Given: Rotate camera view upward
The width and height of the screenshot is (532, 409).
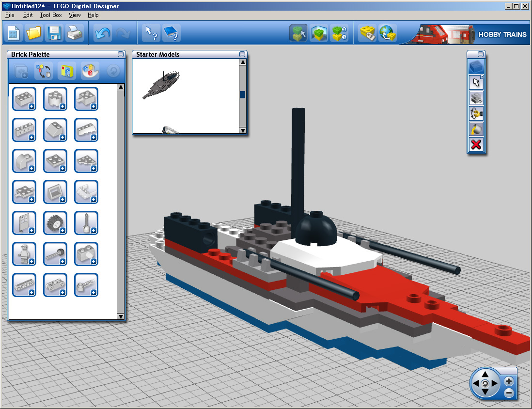Looking at the screenshot, I should click(x=485, y=374).
